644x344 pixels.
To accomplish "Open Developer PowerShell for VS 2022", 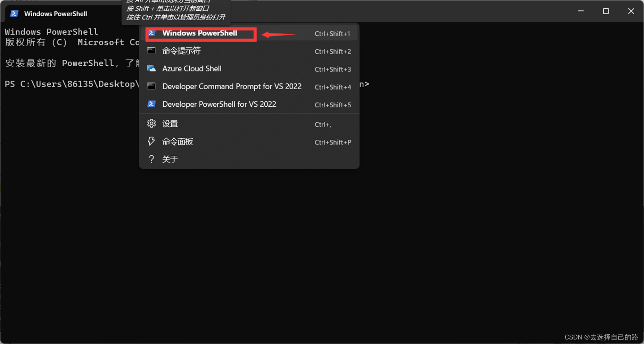I will (219, 104).
